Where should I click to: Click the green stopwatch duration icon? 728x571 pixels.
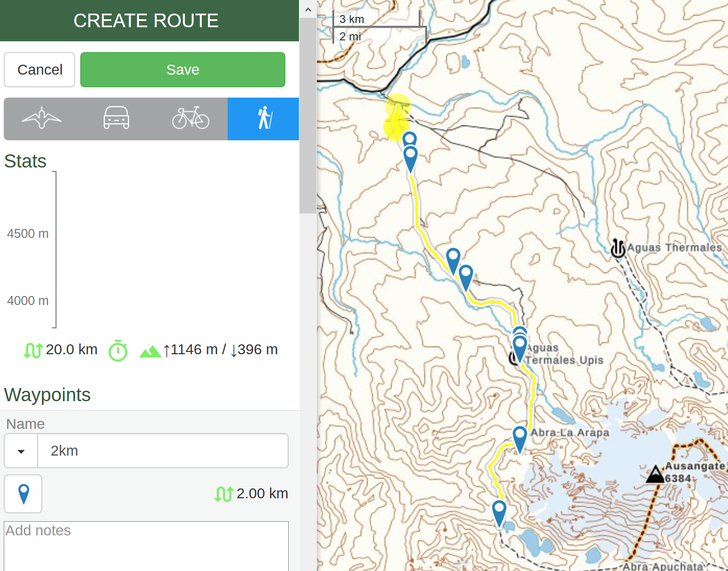coord(118,350)
